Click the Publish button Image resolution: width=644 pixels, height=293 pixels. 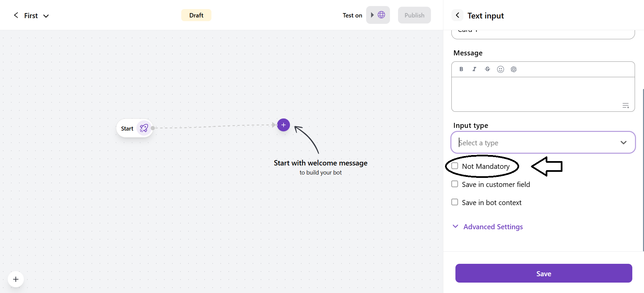click(x=414, y=15)
